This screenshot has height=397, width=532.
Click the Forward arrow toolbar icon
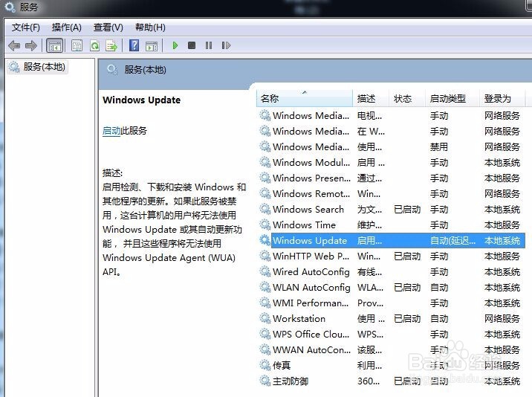tap(31, 45)
